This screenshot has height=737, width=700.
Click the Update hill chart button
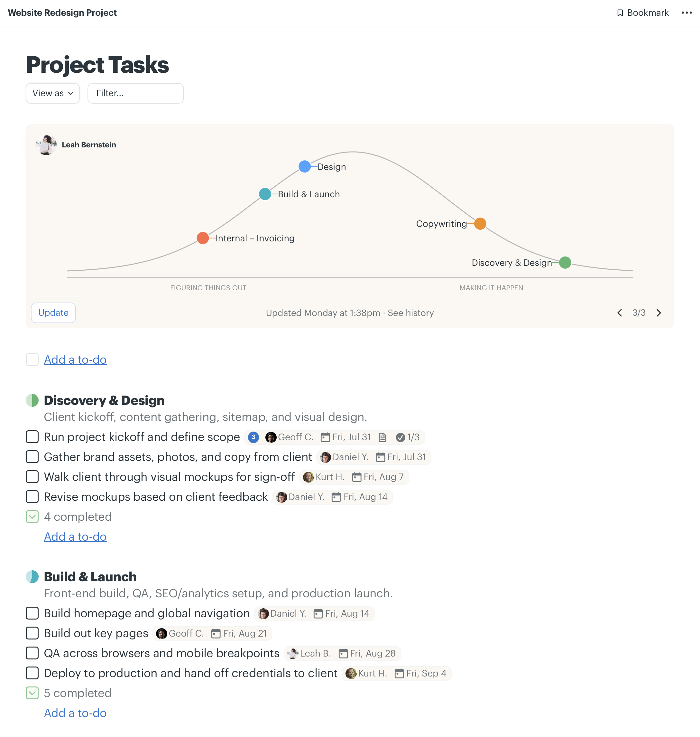click(53, 313)
